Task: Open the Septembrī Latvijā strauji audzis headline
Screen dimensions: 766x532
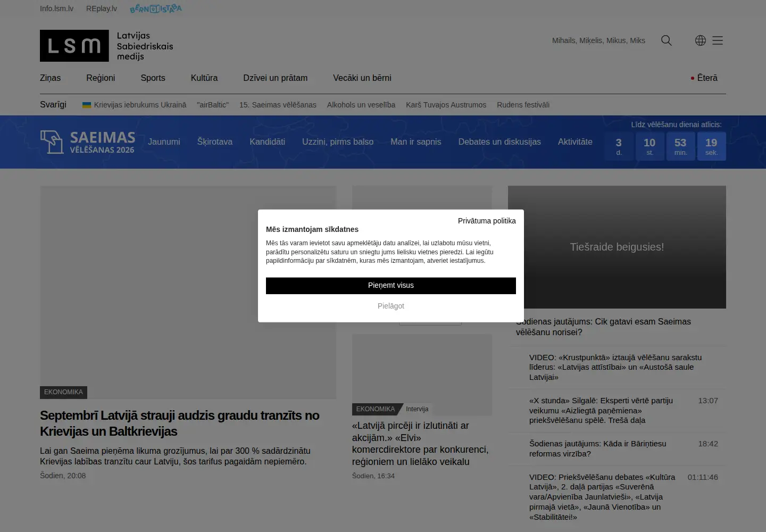Action: coord(180,423)
